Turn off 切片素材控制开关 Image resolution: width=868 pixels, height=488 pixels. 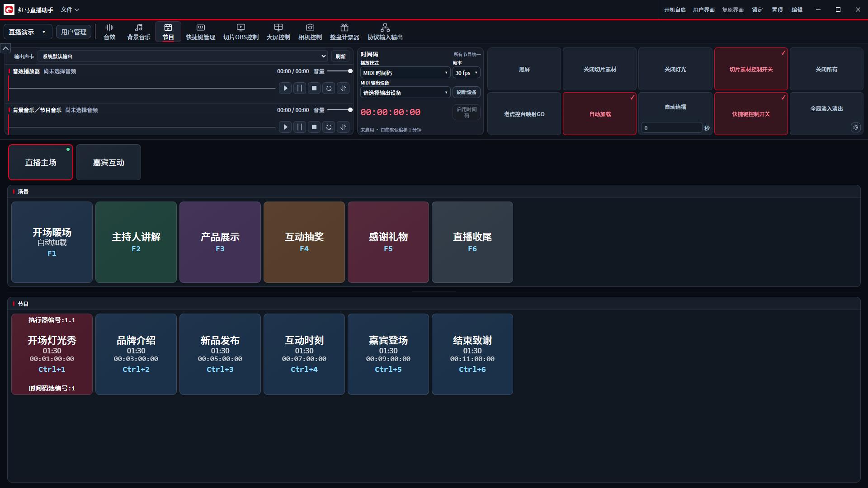pos(751,69)
